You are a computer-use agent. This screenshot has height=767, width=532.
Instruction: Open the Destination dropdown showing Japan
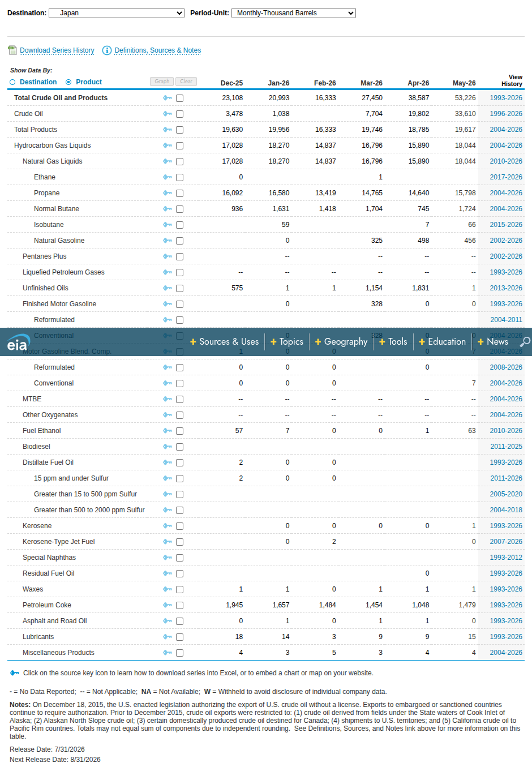click(x=117, y=13)
